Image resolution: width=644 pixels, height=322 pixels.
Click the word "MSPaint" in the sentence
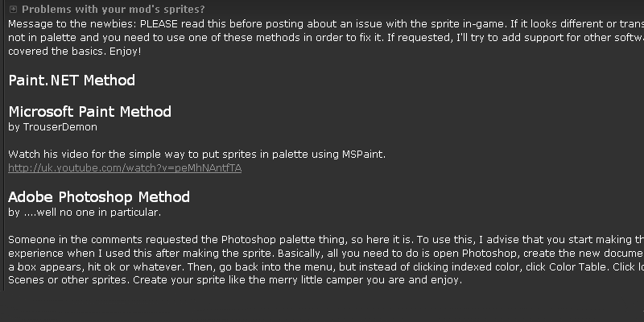point(365,154)
